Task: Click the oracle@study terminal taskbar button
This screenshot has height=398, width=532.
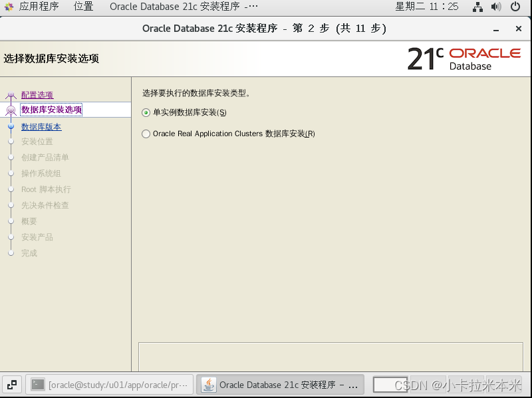Action: pos(110,384)
